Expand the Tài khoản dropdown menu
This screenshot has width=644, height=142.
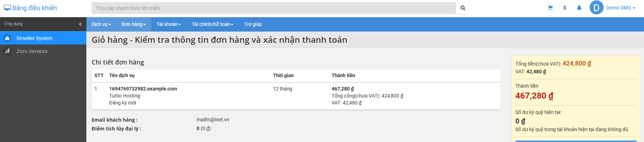[169, 24]
